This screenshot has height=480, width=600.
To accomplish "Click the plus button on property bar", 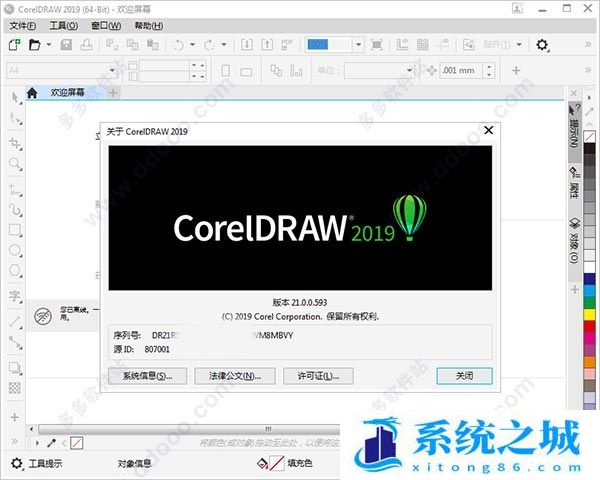I will [x=516, y=70].
